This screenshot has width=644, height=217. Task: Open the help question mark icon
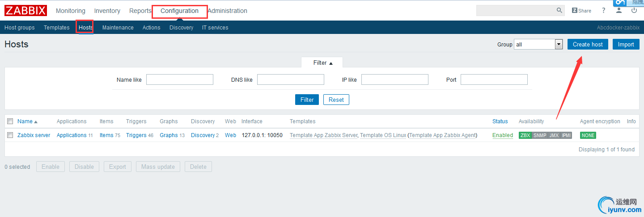tap(604, 11)
